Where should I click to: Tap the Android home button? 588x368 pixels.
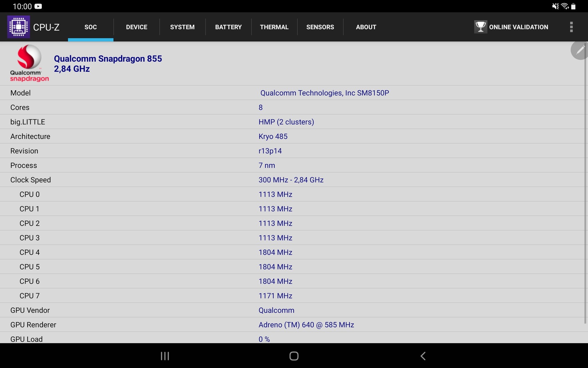(x=294, y=356)
